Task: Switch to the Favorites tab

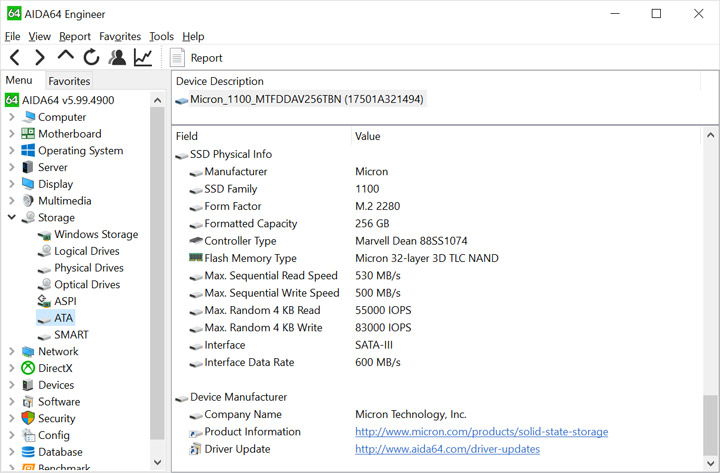Action: coord(69,81)
